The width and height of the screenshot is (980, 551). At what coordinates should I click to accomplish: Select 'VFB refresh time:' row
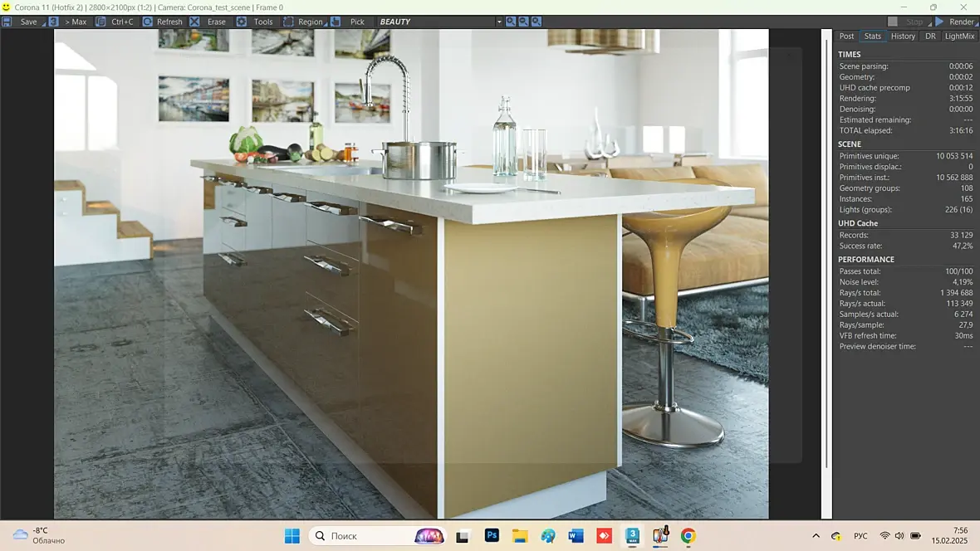(x=905, y=336)
